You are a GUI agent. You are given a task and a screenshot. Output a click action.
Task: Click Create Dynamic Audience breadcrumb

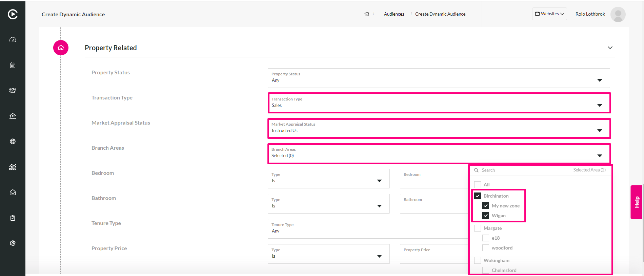440,14
